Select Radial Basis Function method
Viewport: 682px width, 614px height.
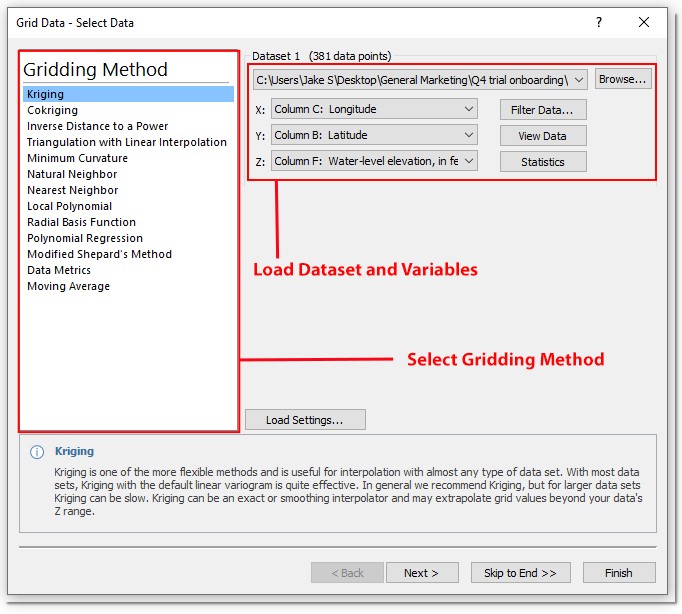[x=81, y=222]
